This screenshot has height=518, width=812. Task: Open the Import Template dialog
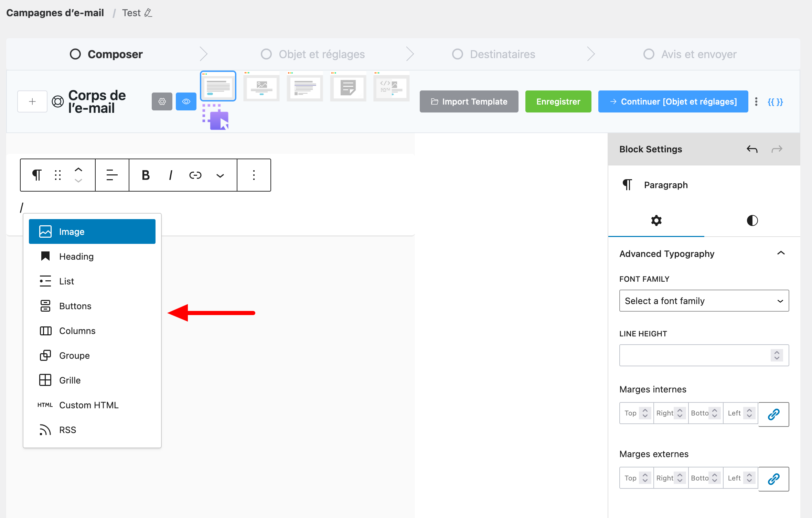click(468, 101)
